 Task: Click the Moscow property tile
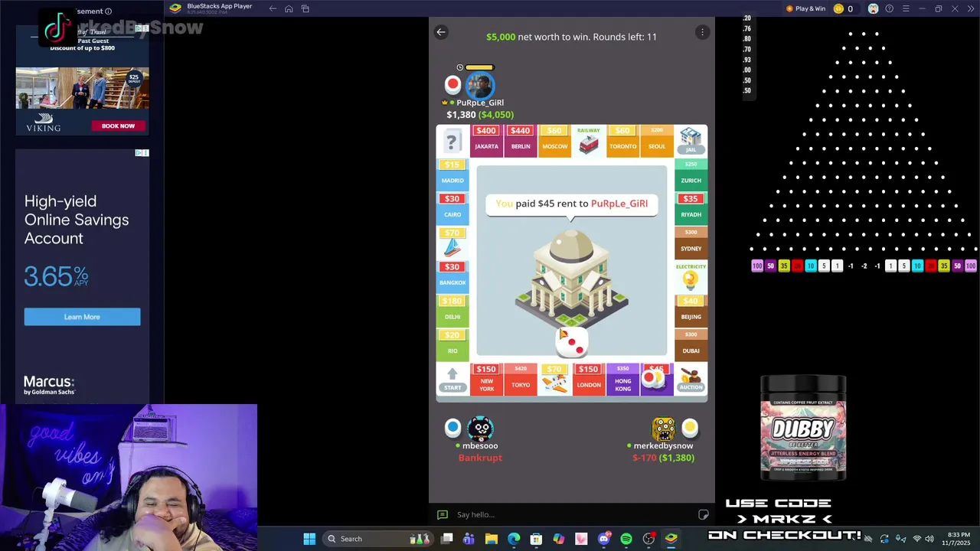pos(554,141)
